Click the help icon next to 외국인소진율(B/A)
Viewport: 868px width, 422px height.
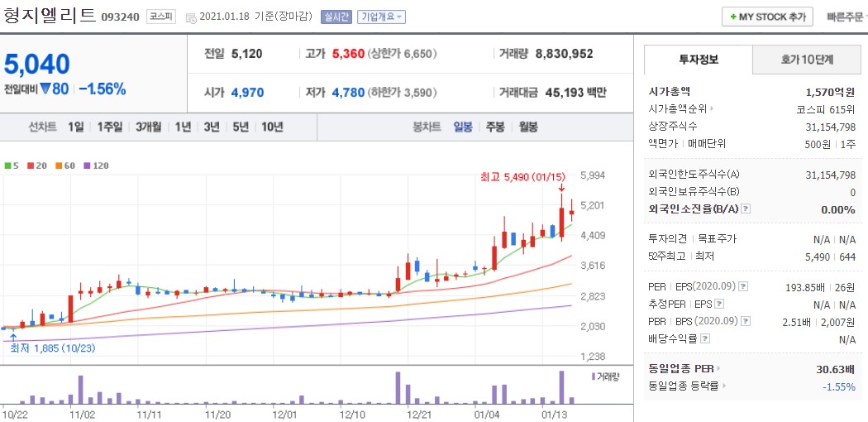click(746, 209)
